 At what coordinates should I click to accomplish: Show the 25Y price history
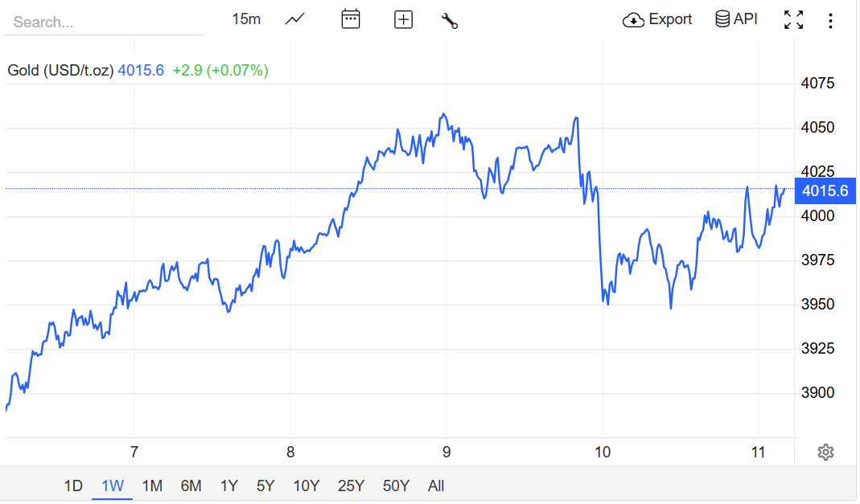(x=352, y=486)
